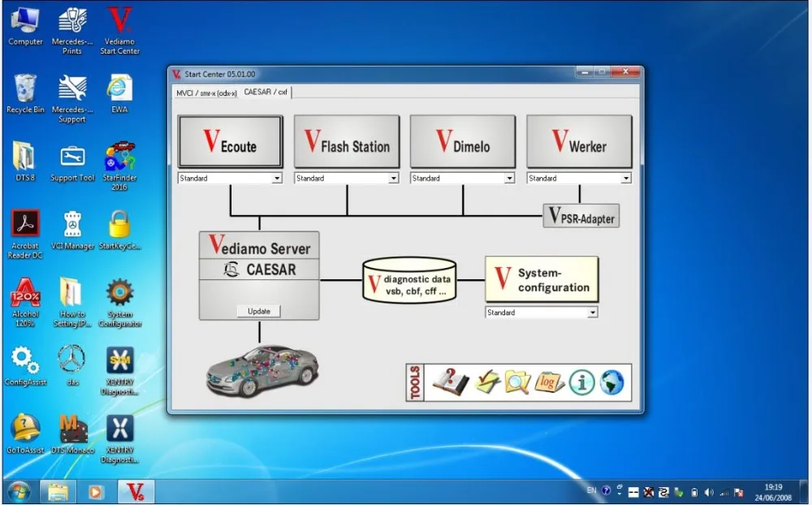Select the das Mercedes star icon
812x505 pixels.
point(72,366)
